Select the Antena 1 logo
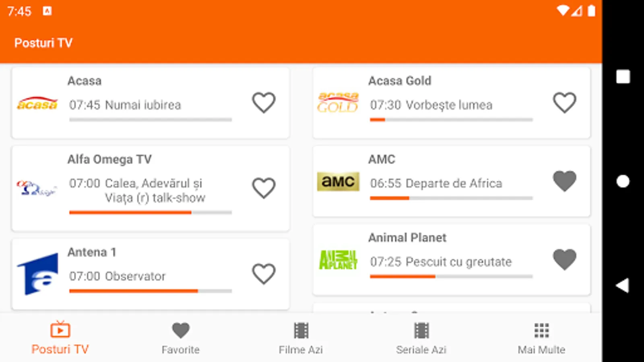Screen dimensions: 644x362 click(37, 274)
